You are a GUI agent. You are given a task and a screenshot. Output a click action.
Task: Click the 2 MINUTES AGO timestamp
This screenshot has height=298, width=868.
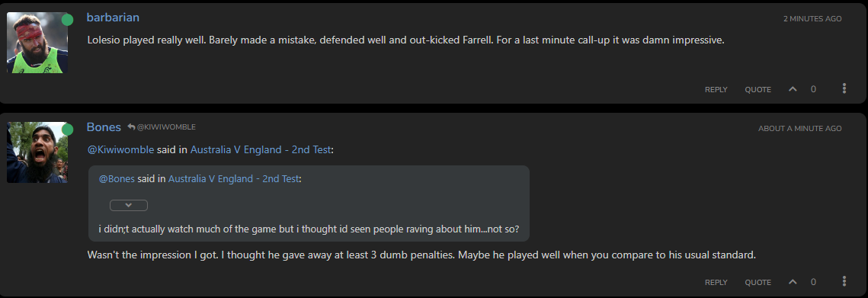pyautogui.click(x=812, y=19)
